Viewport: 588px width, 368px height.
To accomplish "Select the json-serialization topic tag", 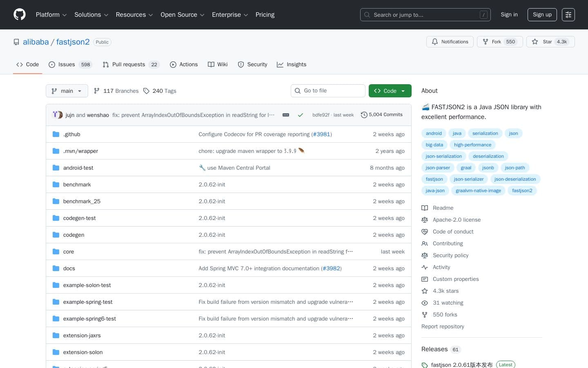I will click(x=443, y=156).
